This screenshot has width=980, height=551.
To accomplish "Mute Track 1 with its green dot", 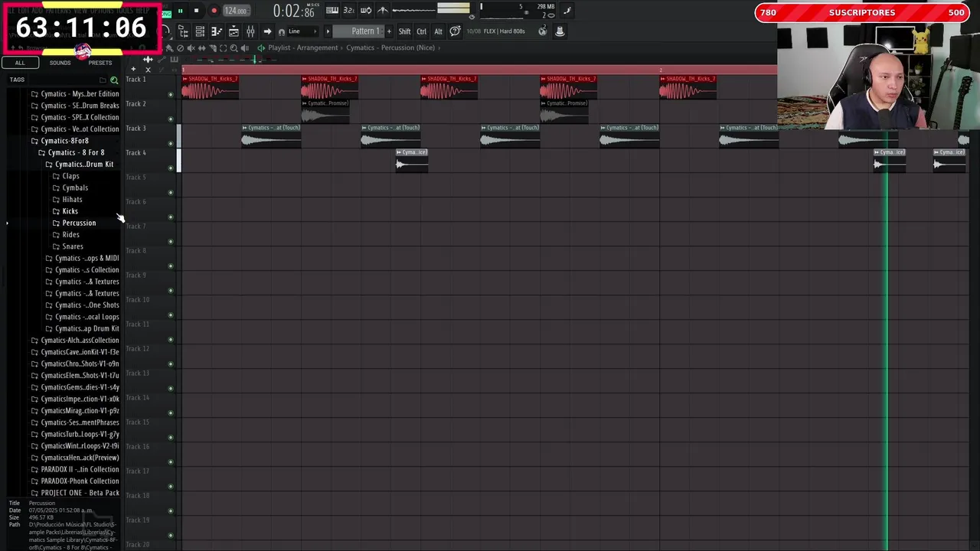I will pyautogui.click(x=170, y=94).
